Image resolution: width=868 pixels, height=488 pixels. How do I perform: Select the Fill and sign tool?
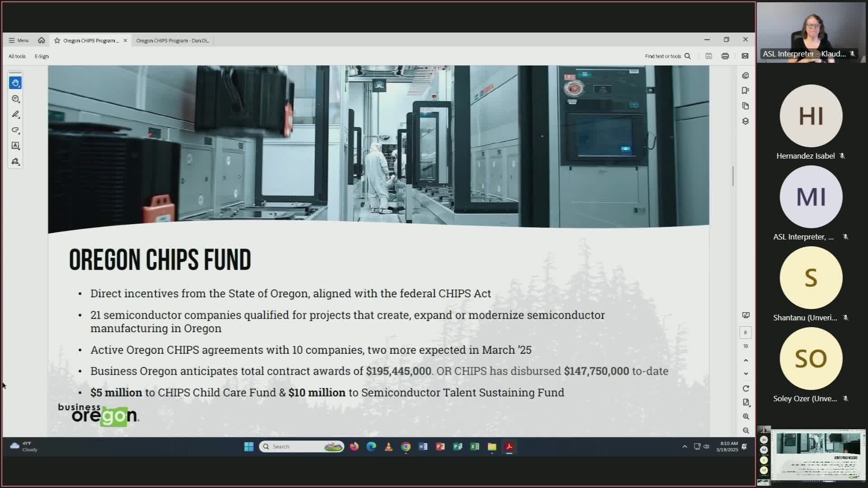tap(15, 161)
